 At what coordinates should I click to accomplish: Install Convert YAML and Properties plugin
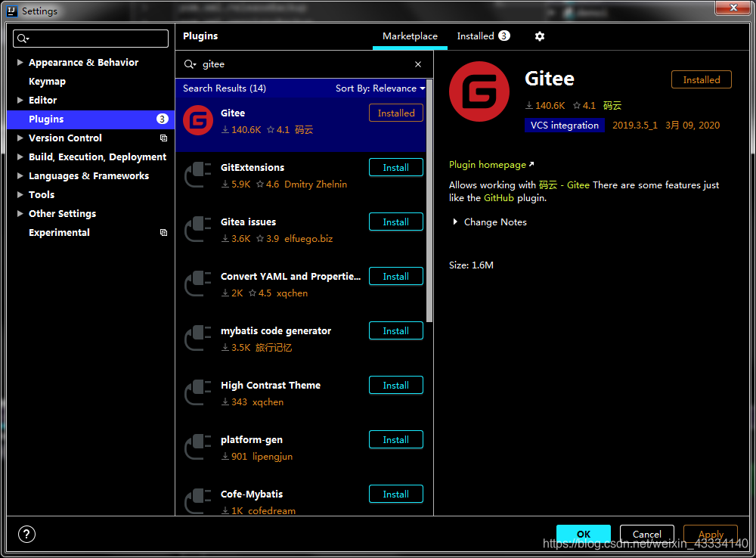click(x=396, y=276)
